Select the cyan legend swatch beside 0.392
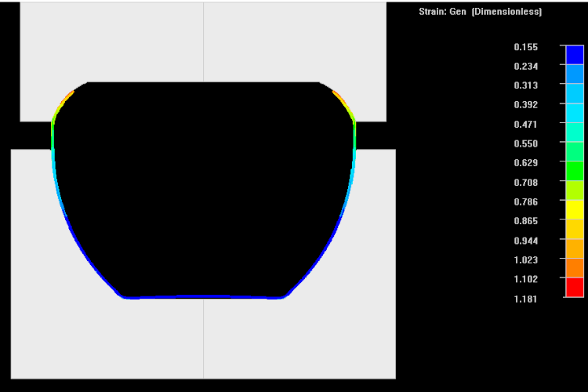 [575, 113]
